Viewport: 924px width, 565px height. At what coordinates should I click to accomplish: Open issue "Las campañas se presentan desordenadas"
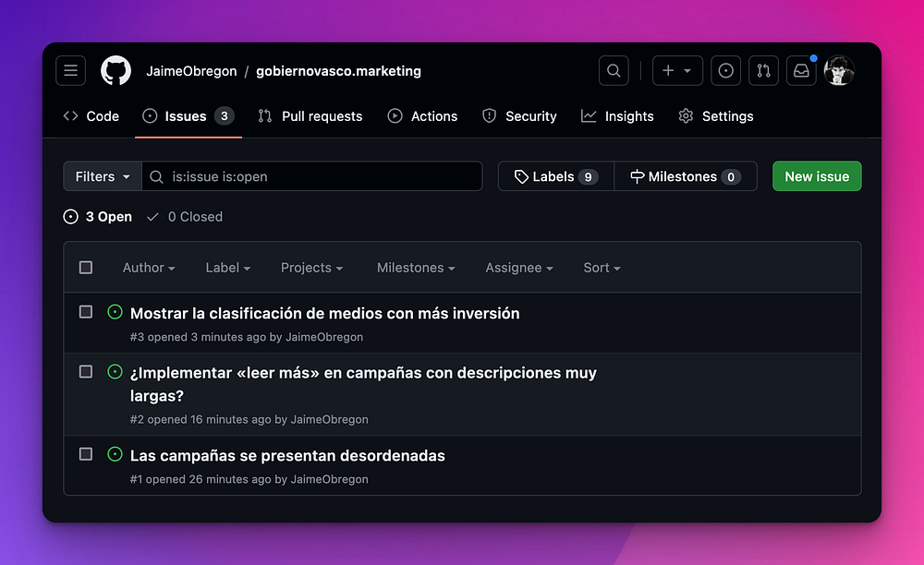tap(287, 456)
